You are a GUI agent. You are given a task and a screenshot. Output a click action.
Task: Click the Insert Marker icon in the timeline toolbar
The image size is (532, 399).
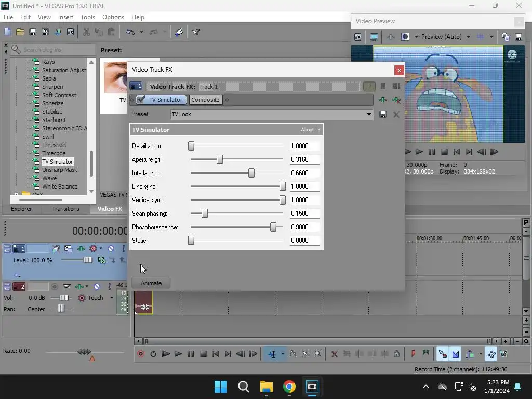click(x=413, y=354)
